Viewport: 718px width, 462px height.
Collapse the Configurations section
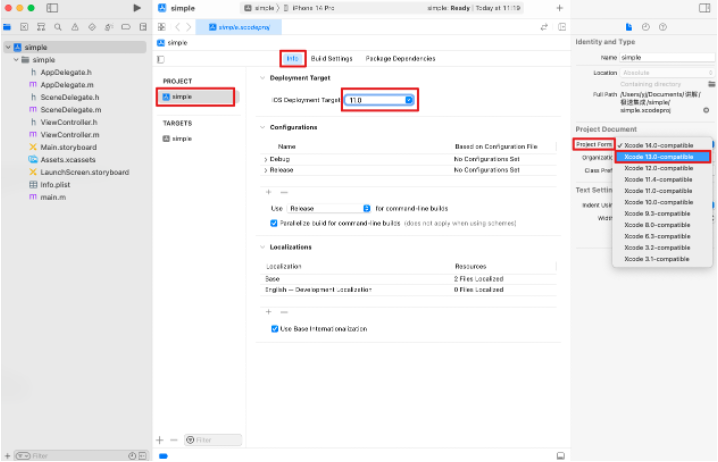point(262,127)
